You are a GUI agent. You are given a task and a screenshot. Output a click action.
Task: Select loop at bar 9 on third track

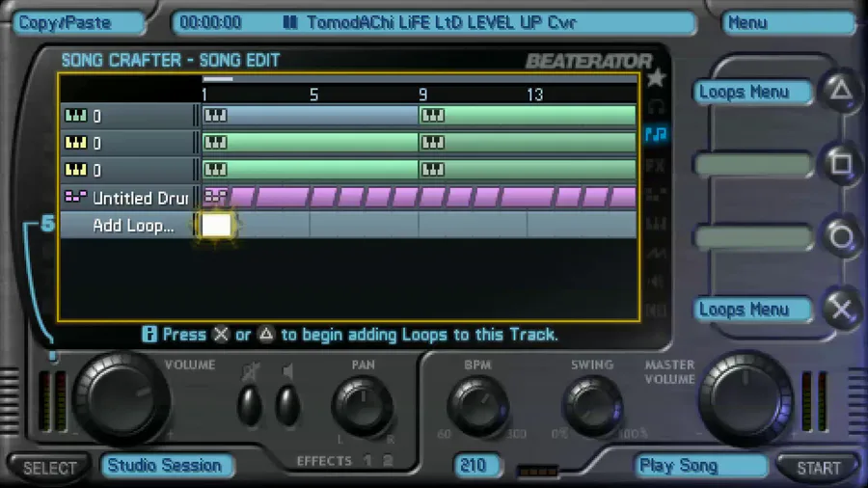[x=527, y=170]
